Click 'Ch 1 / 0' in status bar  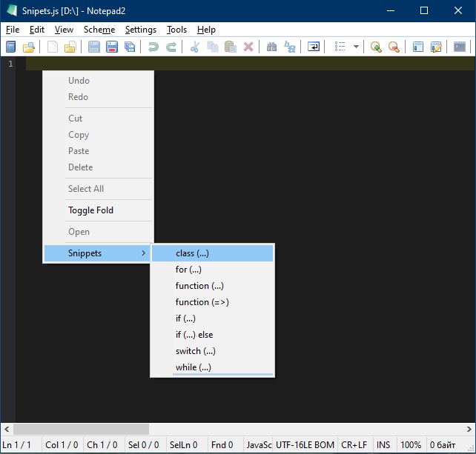(x=102, y=445)
